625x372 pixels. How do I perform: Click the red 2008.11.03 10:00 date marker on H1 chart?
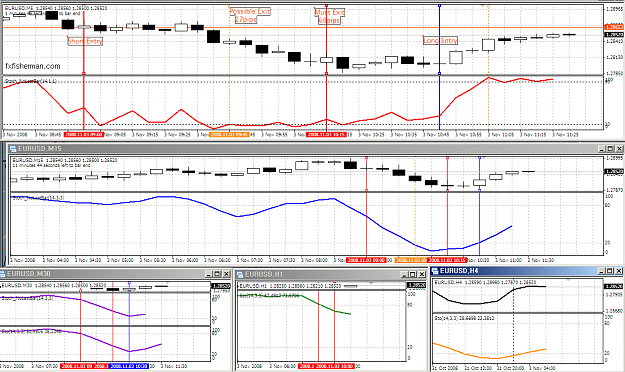click(x=335, y=366)
